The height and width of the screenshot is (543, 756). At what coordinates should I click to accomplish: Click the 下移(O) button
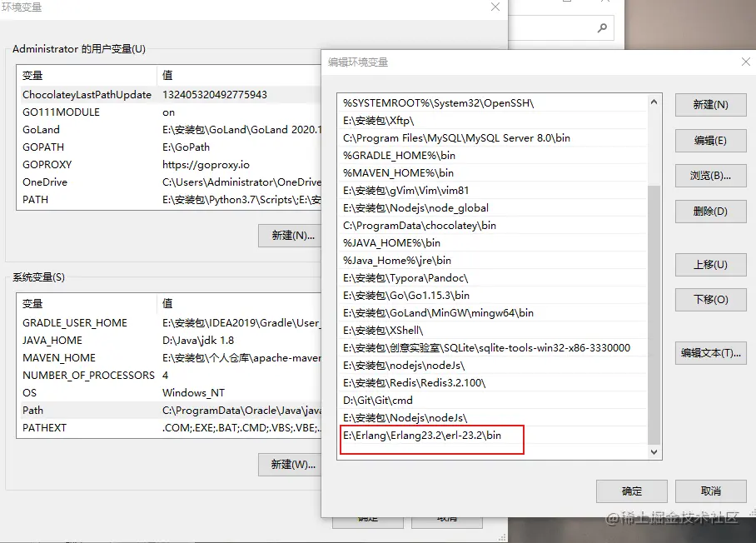tap(711, 300)
